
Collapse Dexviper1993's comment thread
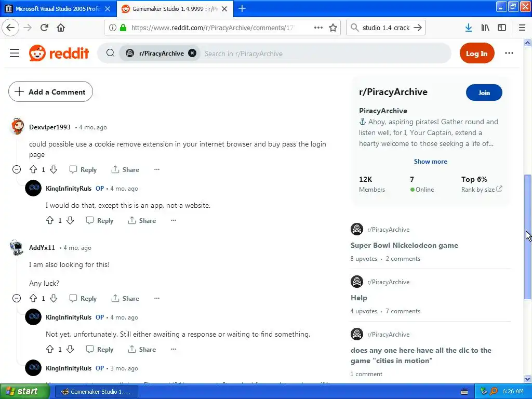pos(17,169)
